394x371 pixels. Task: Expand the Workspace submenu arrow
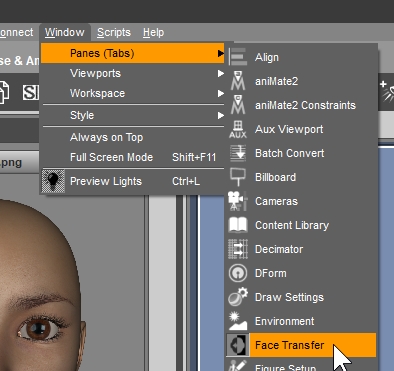click(221, 93)
